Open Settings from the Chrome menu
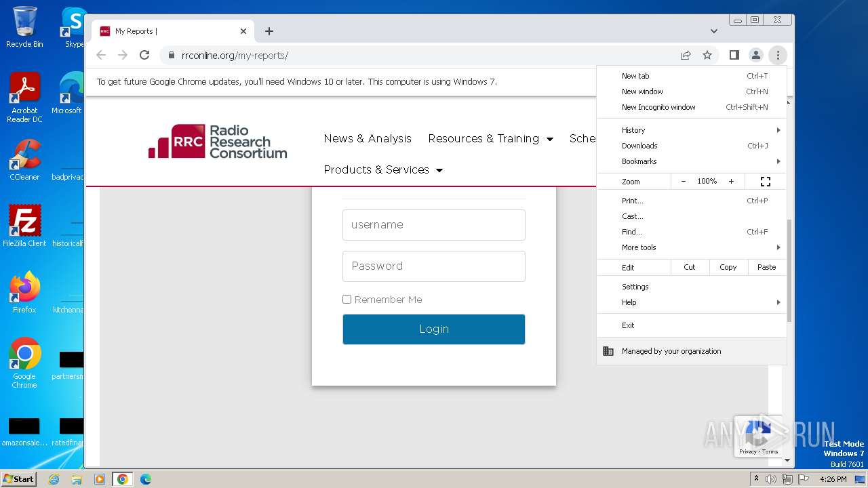 click(692, 287)
